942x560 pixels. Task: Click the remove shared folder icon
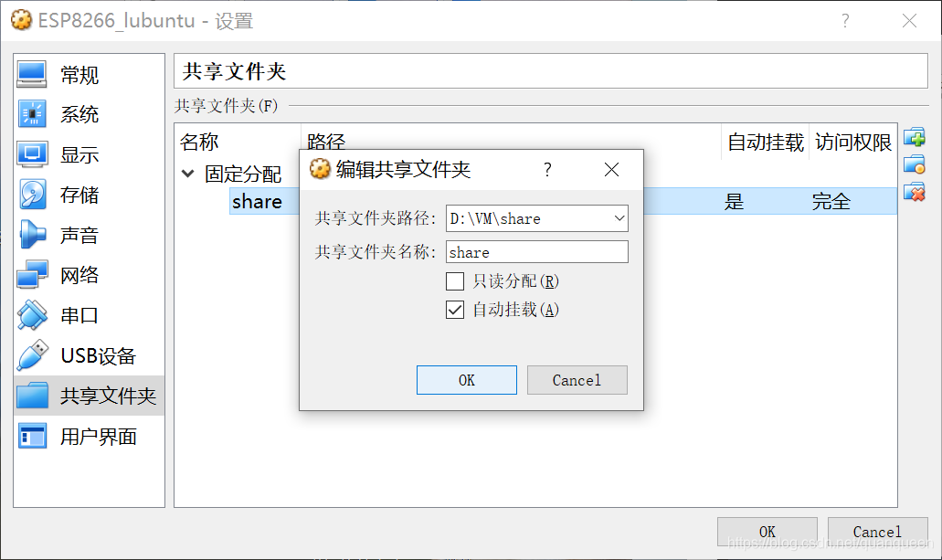(x=915, y=192)
